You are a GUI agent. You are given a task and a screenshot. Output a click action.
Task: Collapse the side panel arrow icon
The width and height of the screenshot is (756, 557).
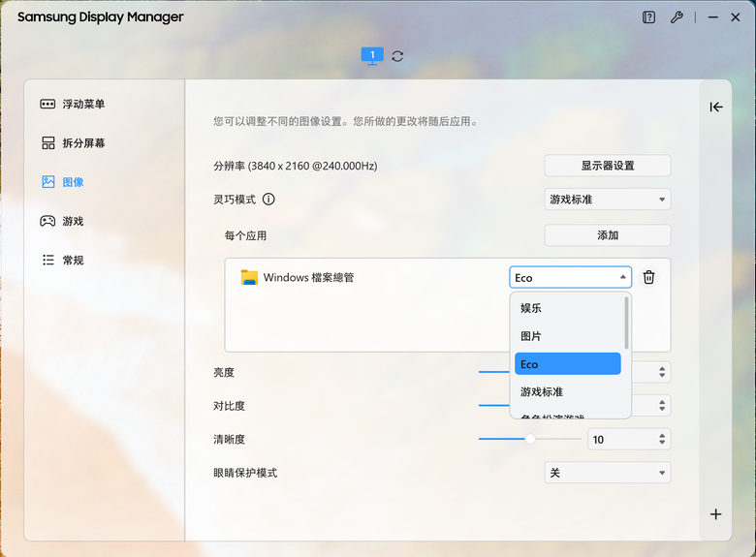click(716, 107)
